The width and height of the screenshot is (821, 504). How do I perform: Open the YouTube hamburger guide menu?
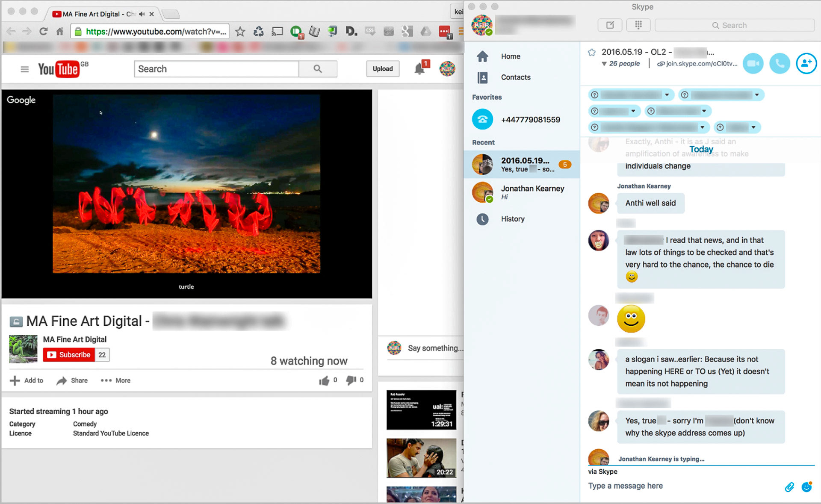25,69
